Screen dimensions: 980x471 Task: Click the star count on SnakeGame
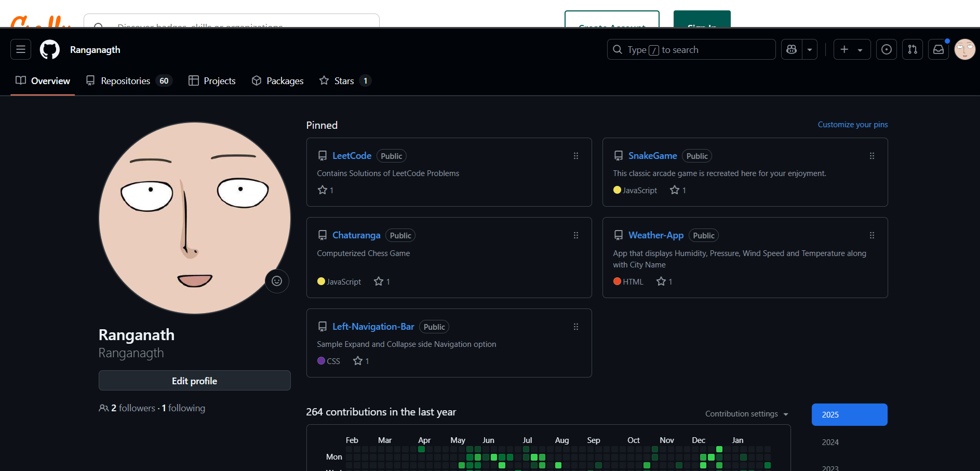tap(678, 190)
